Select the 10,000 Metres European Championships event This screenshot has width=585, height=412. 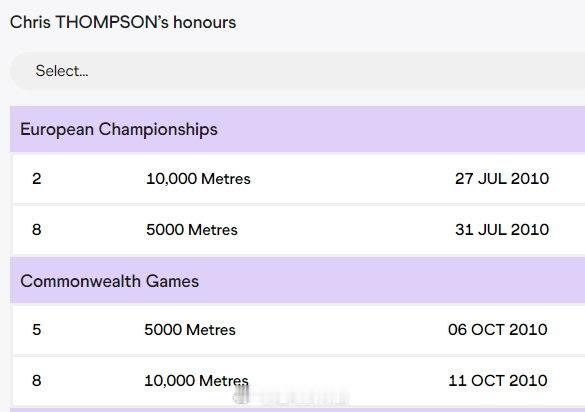[198, 179]
